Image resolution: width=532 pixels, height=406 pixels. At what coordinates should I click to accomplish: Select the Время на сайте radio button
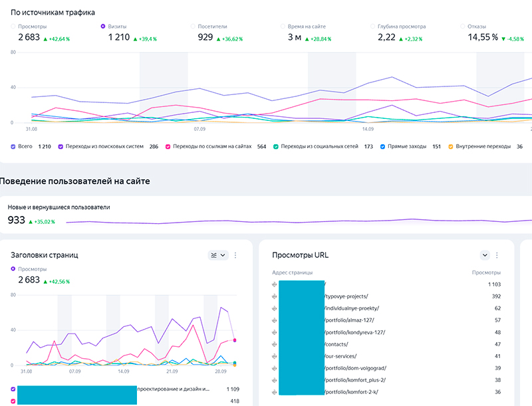pos(283,27)
